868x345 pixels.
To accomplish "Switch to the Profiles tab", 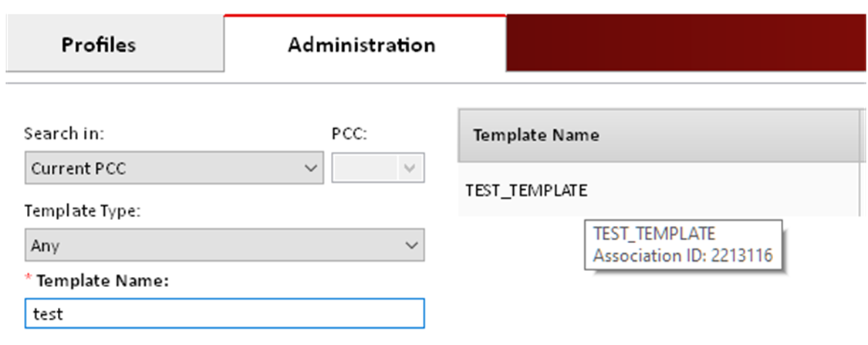I will pos(99,45).
